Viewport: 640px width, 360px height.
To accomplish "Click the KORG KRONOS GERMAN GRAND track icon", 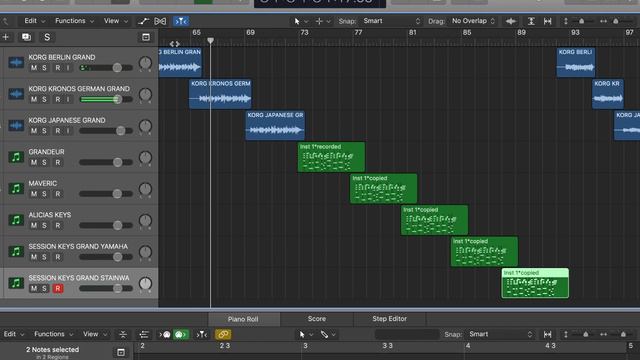I will (x=16, y=94).
